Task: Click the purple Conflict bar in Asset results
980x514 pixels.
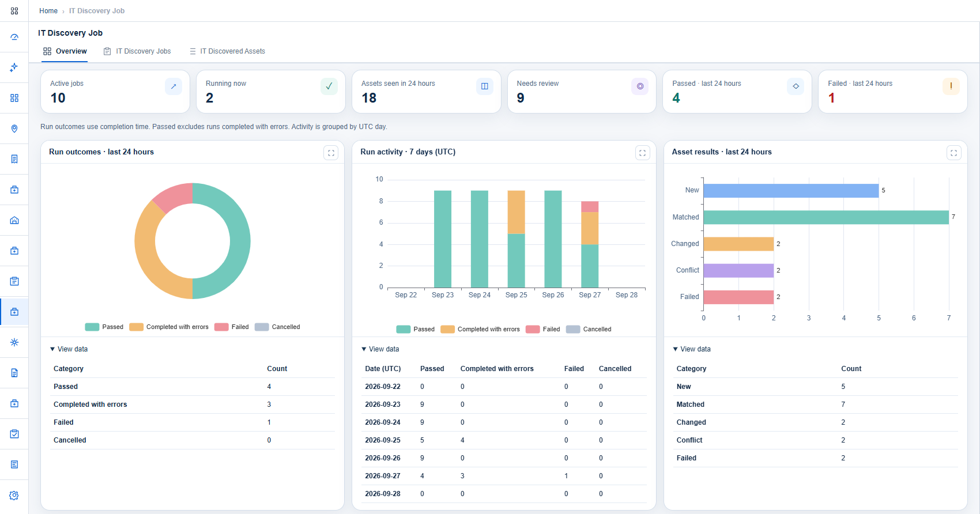Action: (x=738, y=270)
